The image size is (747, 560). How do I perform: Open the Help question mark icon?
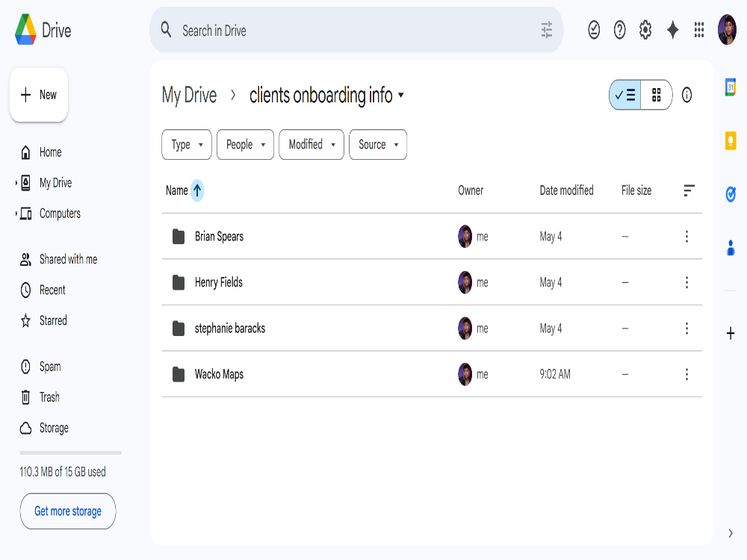tap(619, 30)
